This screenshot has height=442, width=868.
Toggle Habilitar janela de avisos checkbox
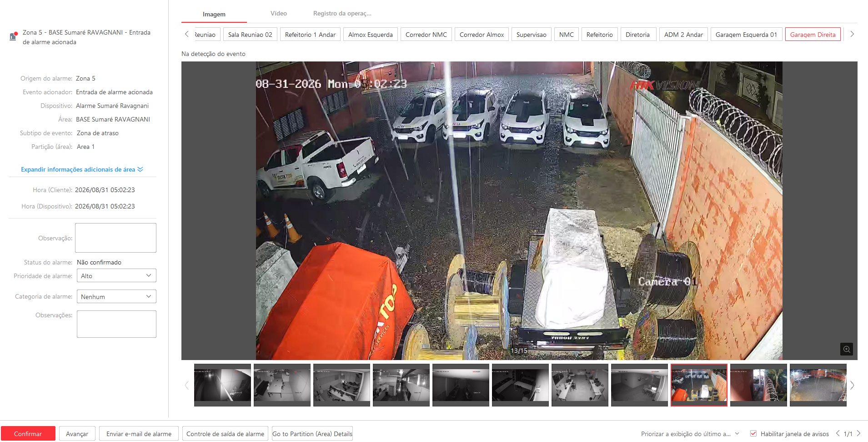753,433
